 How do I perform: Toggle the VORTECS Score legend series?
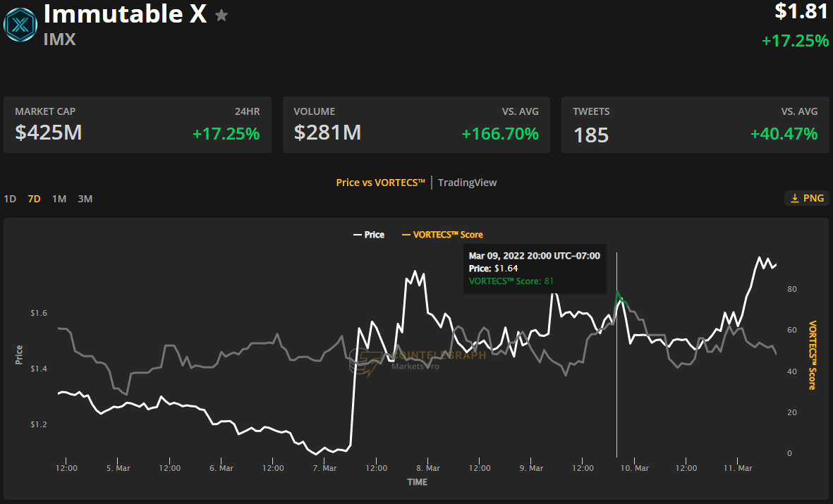(x=442, y=235)
